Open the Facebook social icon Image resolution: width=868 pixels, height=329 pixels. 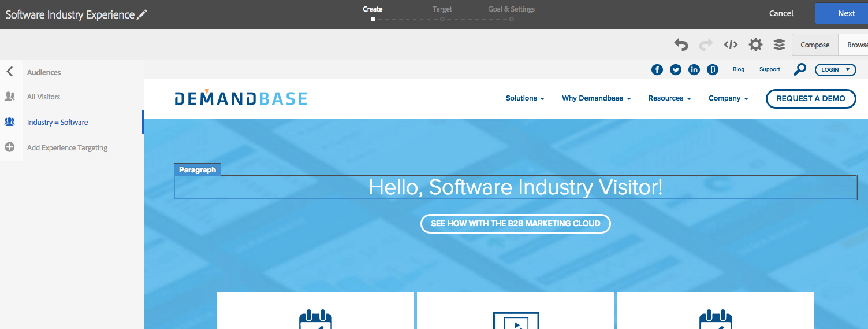coord(657,69)
